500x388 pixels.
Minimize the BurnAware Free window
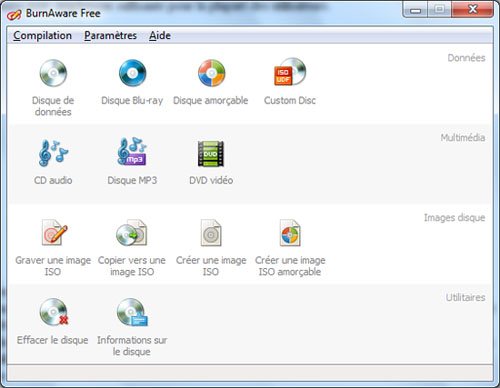click(415, 10)
